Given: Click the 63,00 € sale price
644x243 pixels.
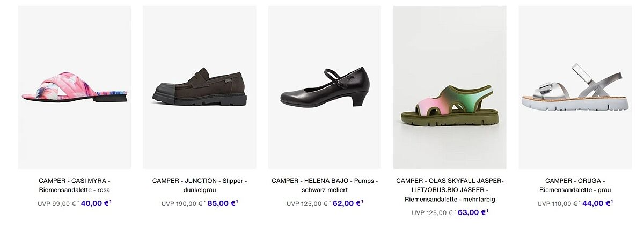Looking at the screenshot, I should click(x=471, y=212).
